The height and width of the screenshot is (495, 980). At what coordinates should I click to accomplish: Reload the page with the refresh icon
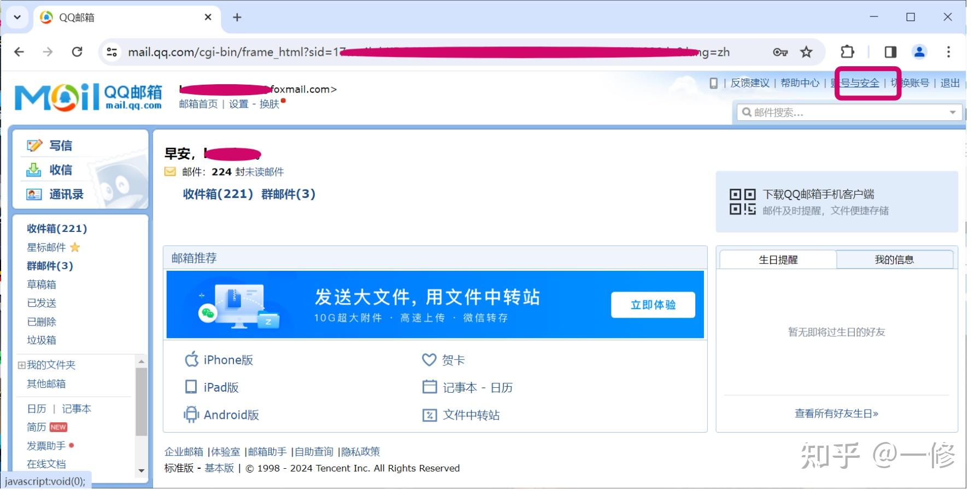click(78, 51)
